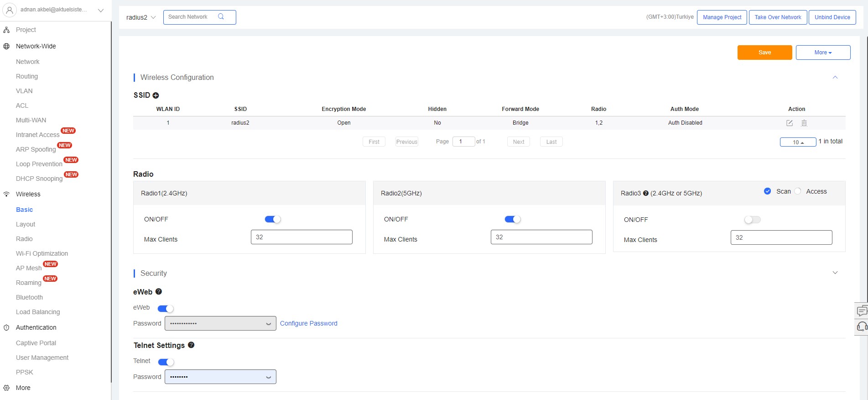Click Take Over Network button

pos(778,17)
